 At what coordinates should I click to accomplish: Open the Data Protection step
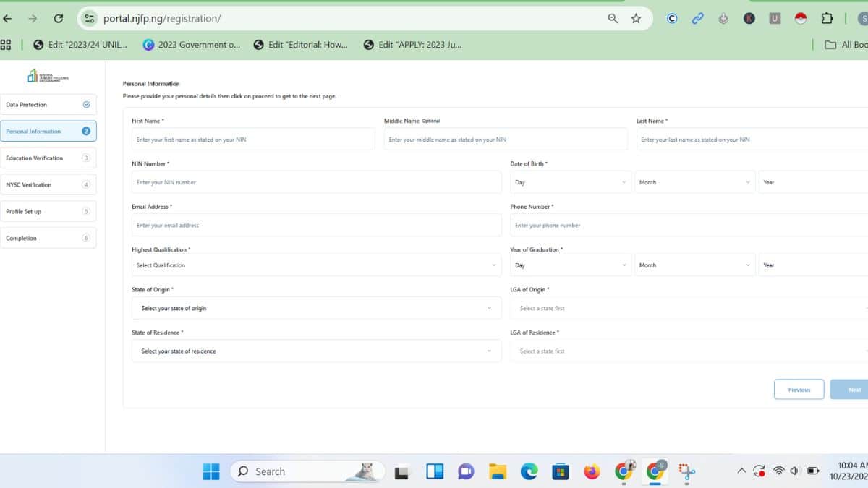click(48, 105)
